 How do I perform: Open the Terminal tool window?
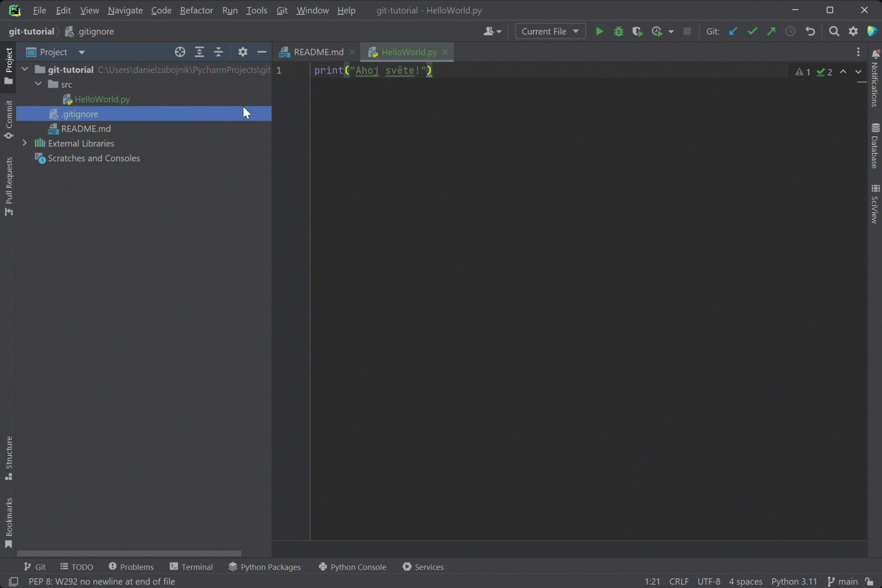point(191,567)
